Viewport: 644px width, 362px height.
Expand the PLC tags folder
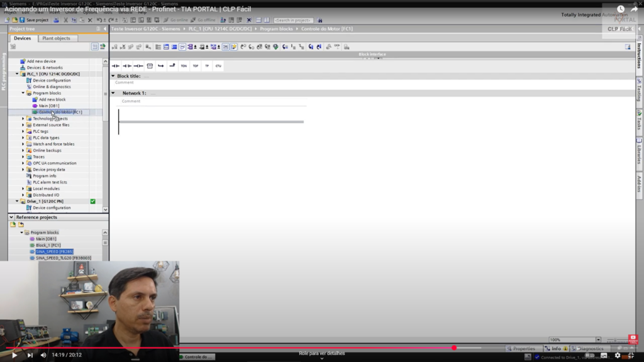[23, 131]
